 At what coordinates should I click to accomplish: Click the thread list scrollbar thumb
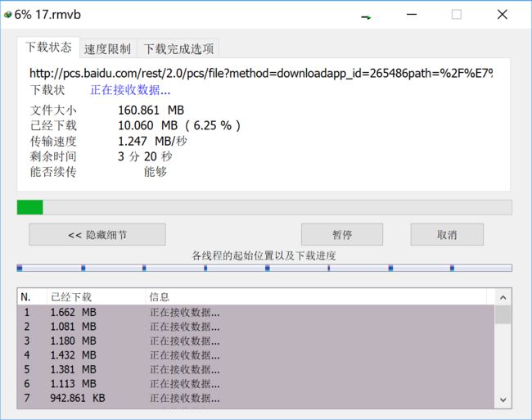503,314
